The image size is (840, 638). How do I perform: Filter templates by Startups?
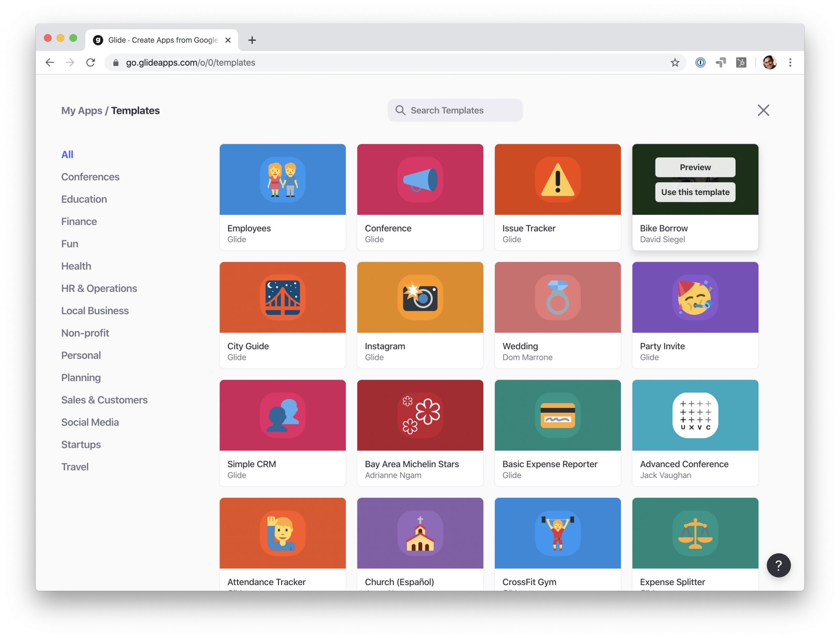(x=81, y=444)
